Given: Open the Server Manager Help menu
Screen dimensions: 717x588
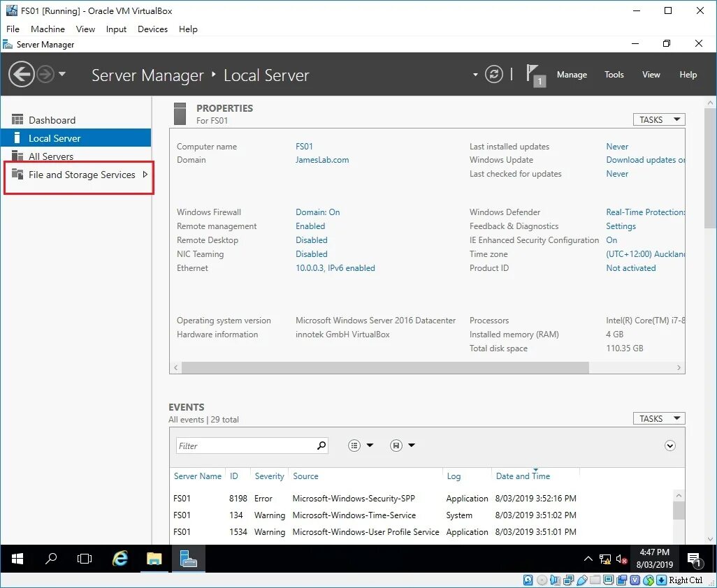Looking at the screenshot, I should coord(688,75).
